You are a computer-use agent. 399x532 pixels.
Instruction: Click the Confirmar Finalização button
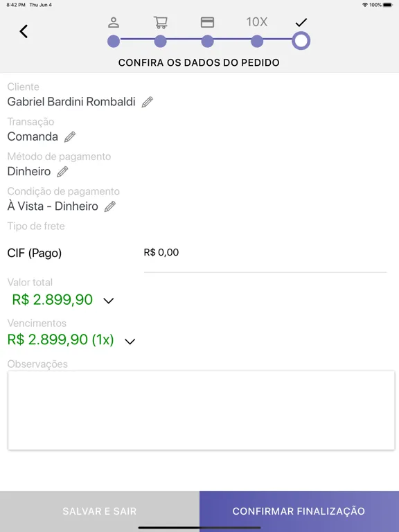click(299, 511)
